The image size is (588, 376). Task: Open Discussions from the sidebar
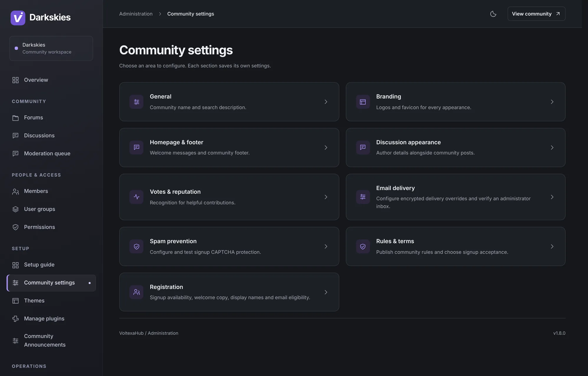[x=51, y=136]
